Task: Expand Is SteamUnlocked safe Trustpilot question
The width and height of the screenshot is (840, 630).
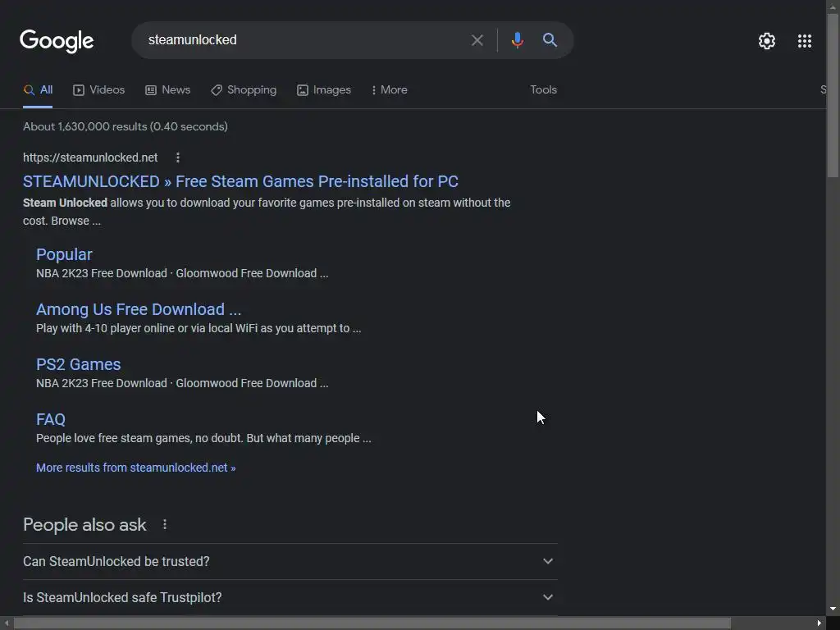Action: point(290,597)
